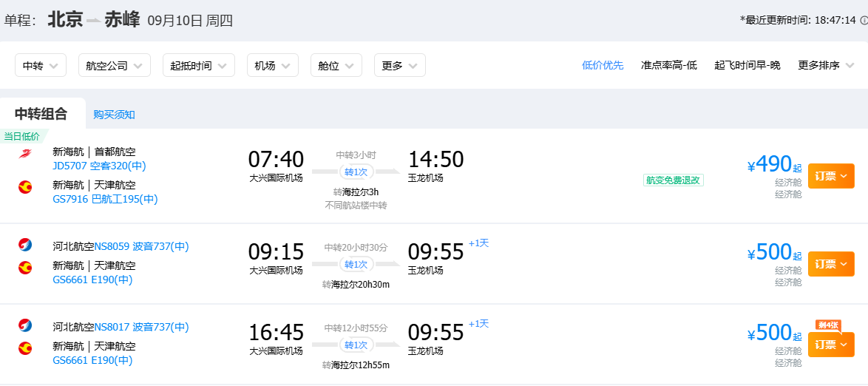Screen dimensions: 868x386
Task: Click 转海拉尔20h30m transfer text
Action: pyautogui.click(x=356, y=285)
